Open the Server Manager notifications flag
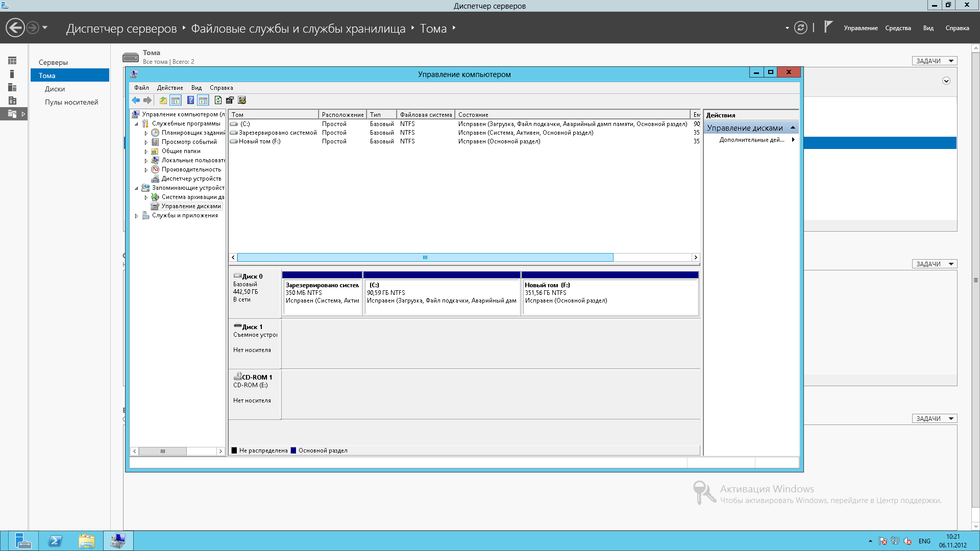Image resolution: width=980 pixels, height=551 pixels. coord(828,27)
